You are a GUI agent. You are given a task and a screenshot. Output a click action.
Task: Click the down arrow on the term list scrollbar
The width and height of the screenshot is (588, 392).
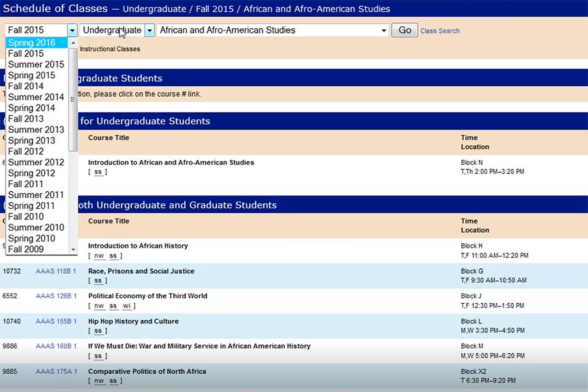(x=73, y=249)
